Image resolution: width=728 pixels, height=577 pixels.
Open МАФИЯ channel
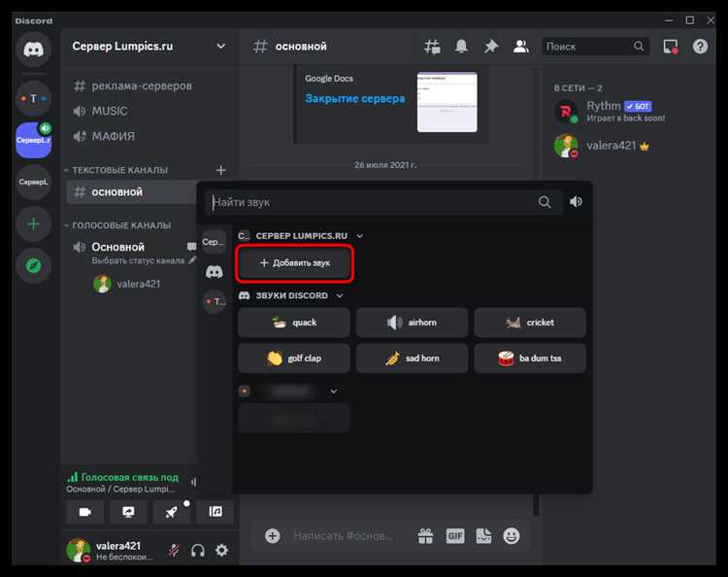click(x=133, y=136)
